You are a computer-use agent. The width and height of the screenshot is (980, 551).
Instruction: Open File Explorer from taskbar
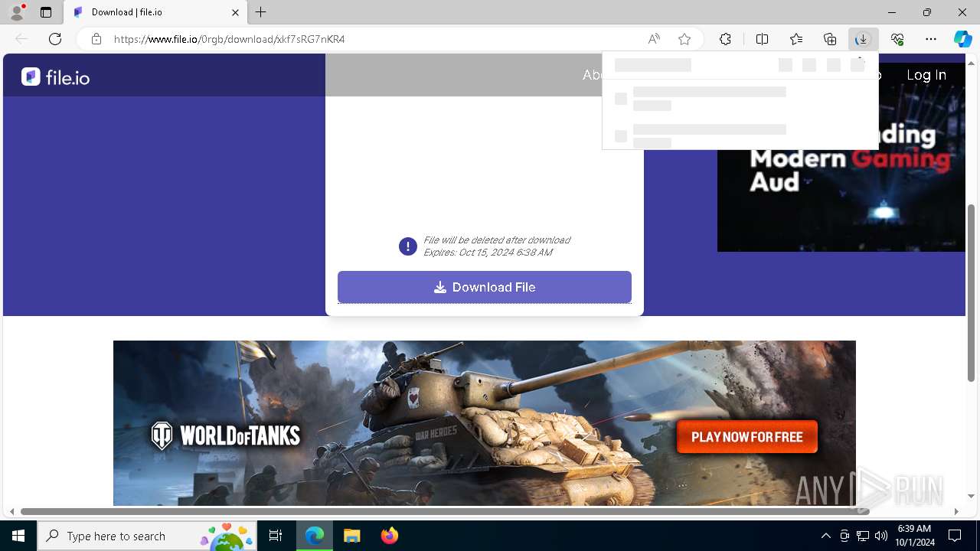[x=351, y=536]
